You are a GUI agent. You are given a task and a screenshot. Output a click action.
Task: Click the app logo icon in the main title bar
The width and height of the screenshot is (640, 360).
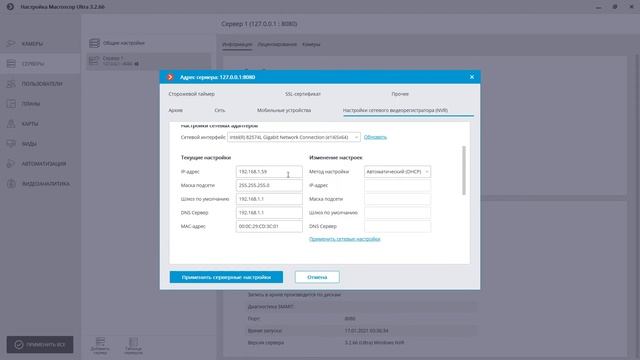(x=10, y=7)
